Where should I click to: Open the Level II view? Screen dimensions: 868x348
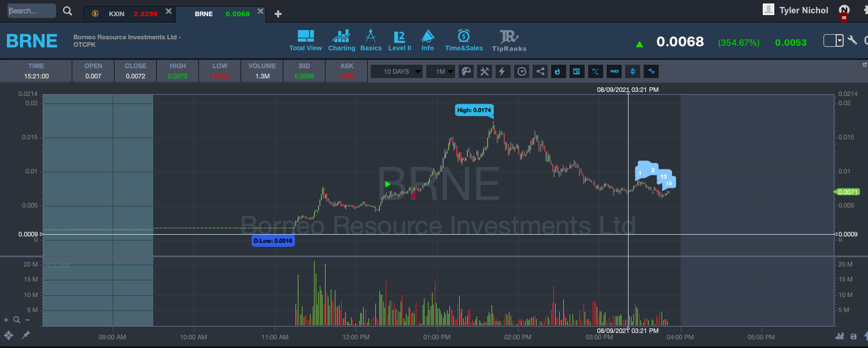(399, 41)
